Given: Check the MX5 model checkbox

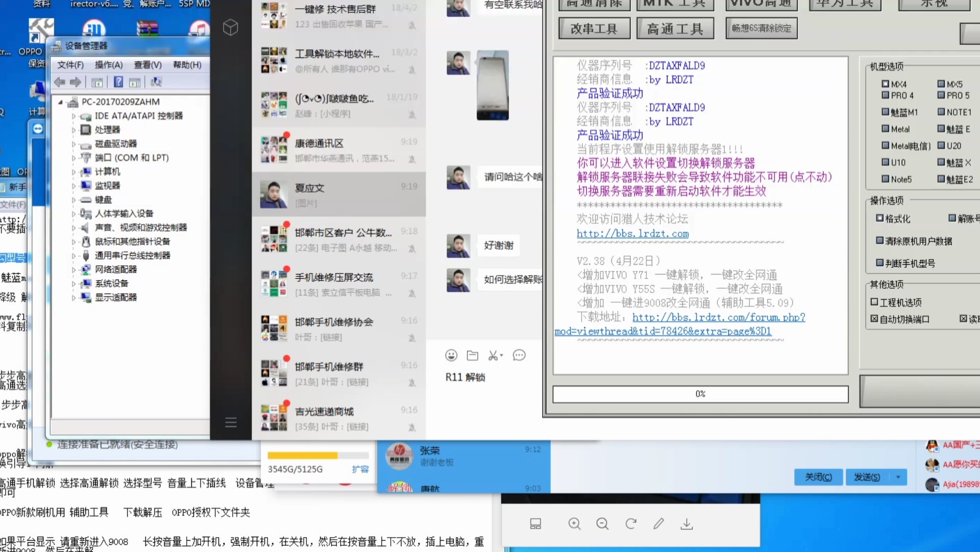Looking at the screenshot, I should pyautogui.click(x=941, y=84).
